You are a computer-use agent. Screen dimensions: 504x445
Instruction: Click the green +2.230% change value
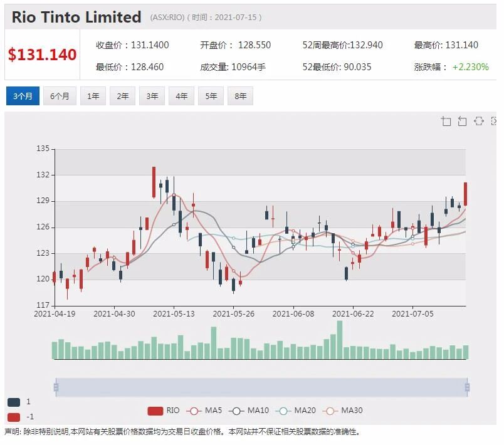tap(471, 67)
